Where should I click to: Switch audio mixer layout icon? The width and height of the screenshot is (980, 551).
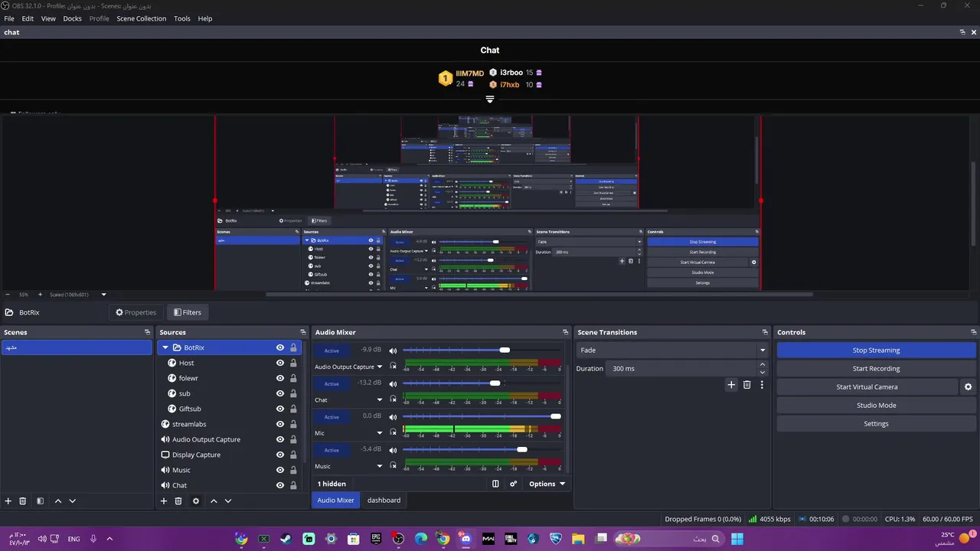click(495, 484)
